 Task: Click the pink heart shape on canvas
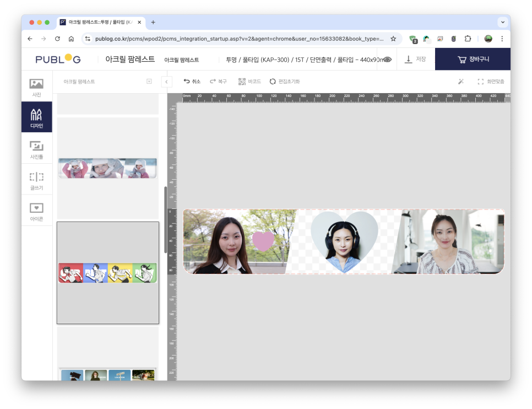[x=263, y=241]
